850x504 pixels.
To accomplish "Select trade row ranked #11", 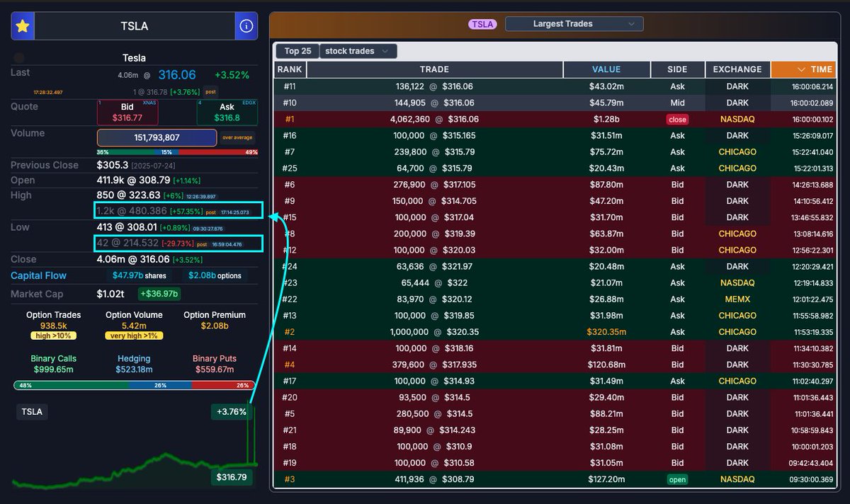I will click(555, 86).
